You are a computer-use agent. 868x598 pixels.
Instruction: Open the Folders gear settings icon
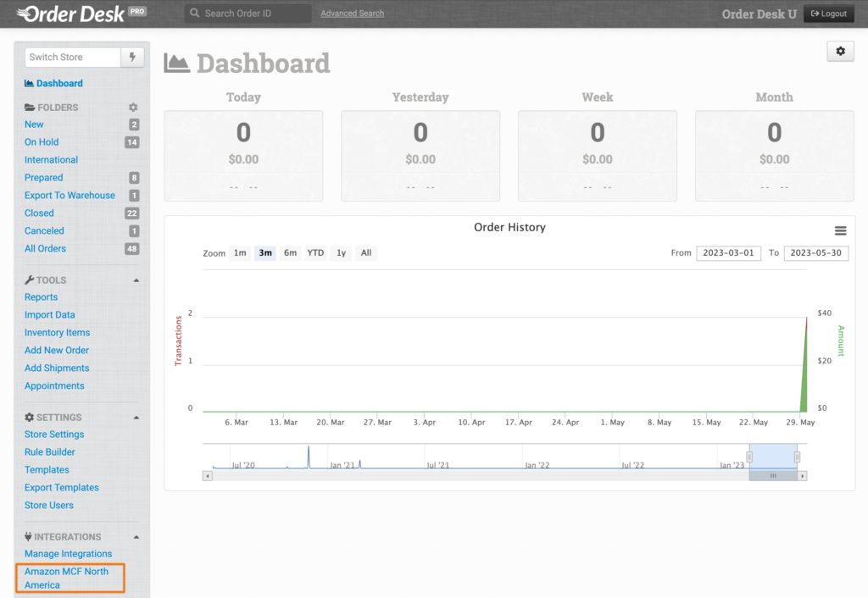(x=132, y=108)
